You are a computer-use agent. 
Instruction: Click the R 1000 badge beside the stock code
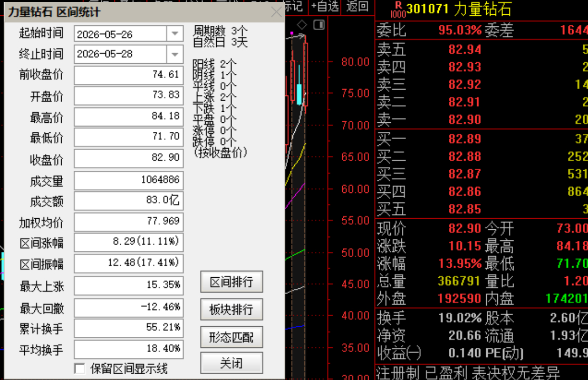point(398,9)
